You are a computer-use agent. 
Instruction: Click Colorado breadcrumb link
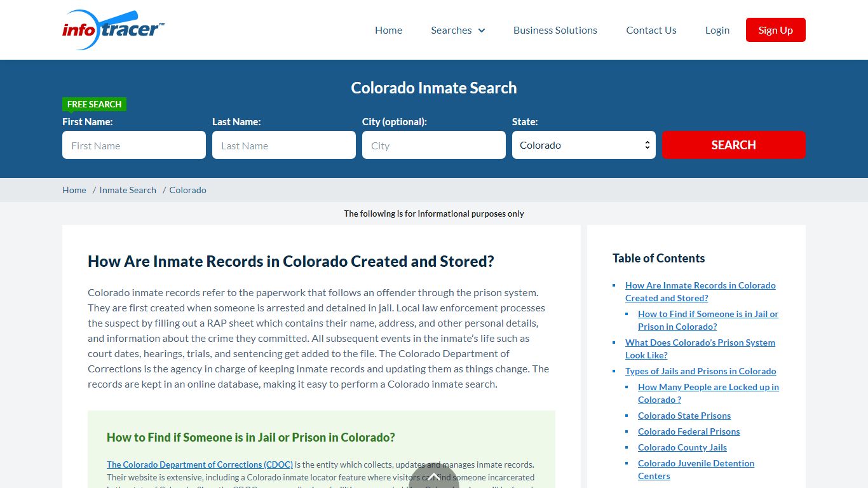(188, 190)
